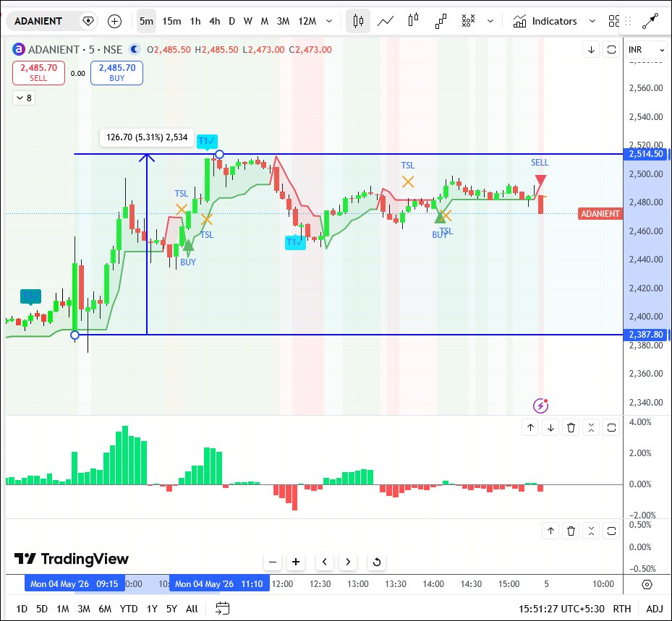Move histogram pane down with arrow icon

click(550, 427)
